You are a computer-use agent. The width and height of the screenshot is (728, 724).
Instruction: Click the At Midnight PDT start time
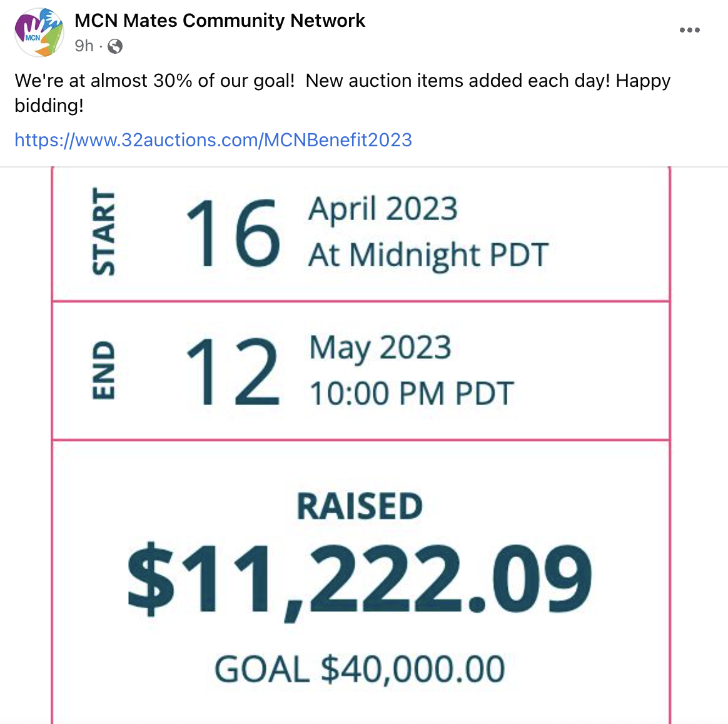coord(428,255)
